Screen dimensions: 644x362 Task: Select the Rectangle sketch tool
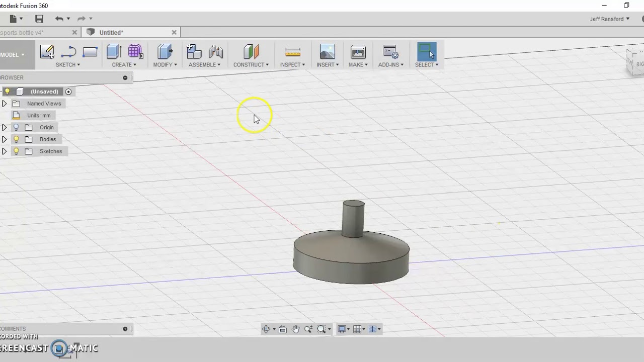[x=90, y=52]
